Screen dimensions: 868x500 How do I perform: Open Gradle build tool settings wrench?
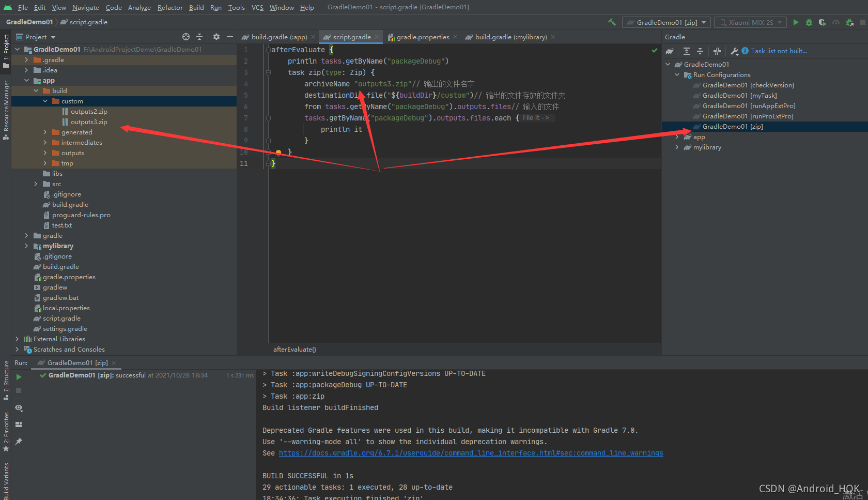(x=734, y=51)
